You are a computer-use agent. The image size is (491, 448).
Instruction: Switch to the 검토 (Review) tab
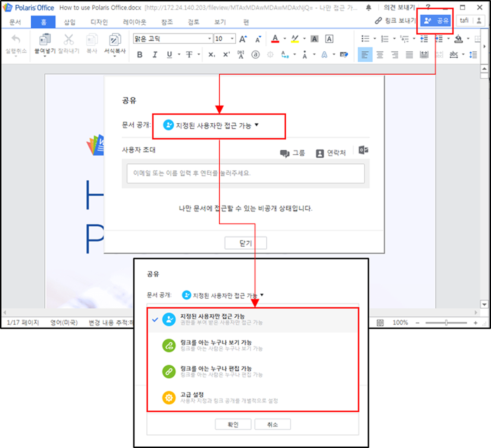[193, 22]
